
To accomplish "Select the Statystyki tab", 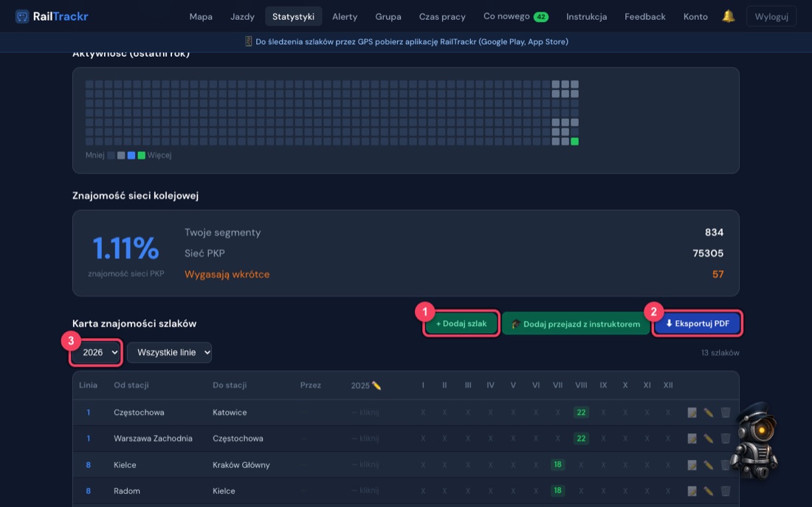I will (x=294, y=16).
